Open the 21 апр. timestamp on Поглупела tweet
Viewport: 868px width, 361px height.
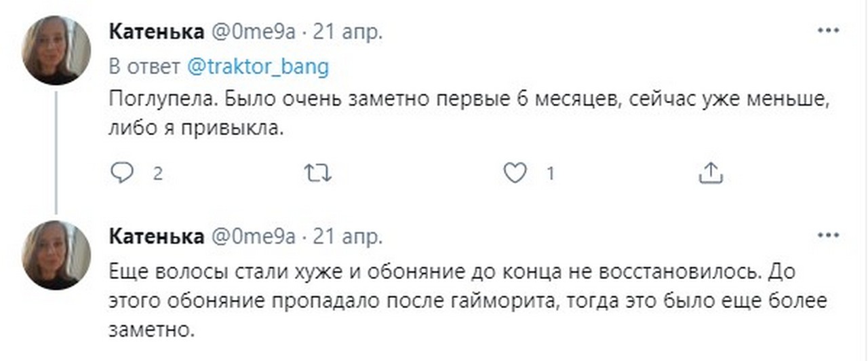[346, 32]
